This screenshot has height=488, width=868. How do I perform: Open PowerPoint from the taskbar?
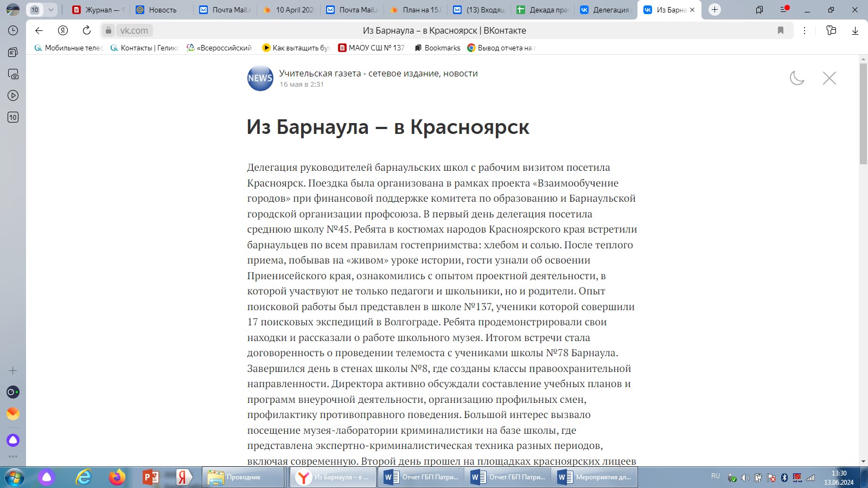[150, 477]
